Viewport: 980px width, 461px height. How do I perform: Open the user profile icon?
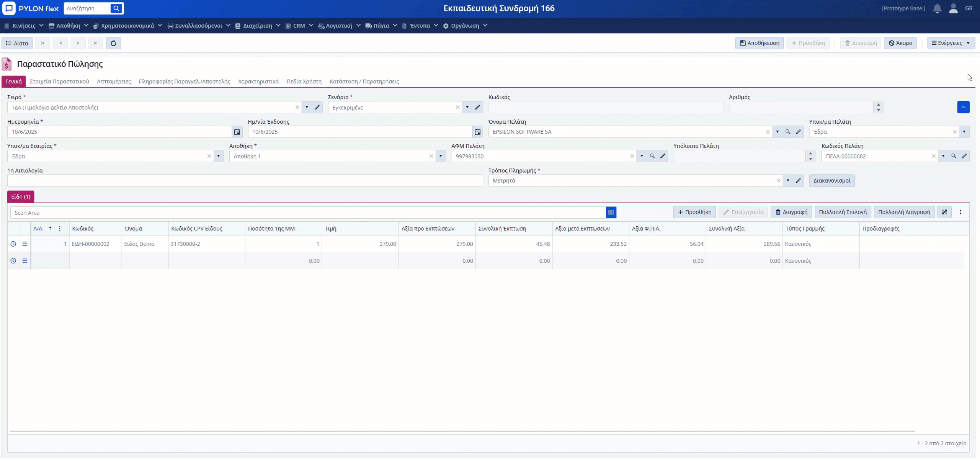[x=953, y=8]
